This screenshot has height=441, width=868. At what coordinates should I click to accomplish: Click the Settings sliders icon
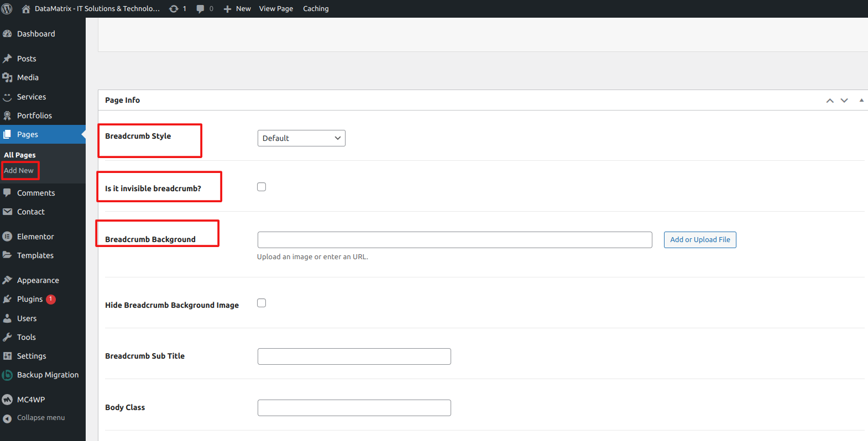(7, 356)
